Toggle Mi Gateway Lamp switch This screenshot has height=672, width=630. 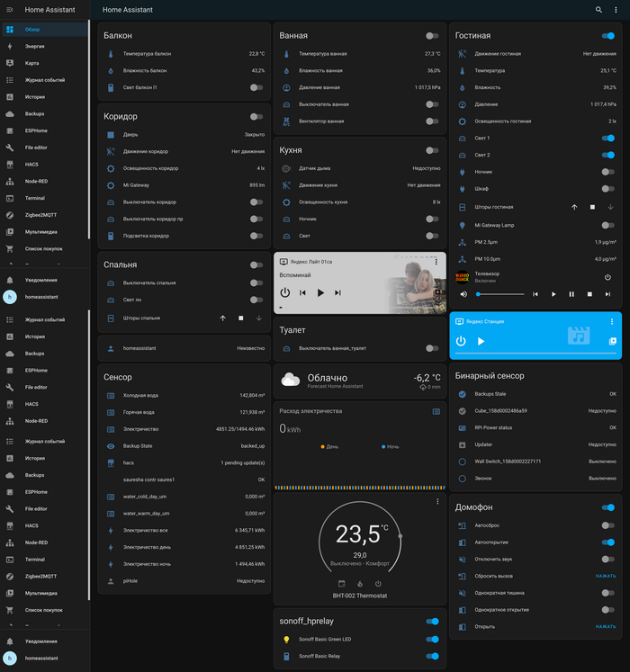pos(608,225)
